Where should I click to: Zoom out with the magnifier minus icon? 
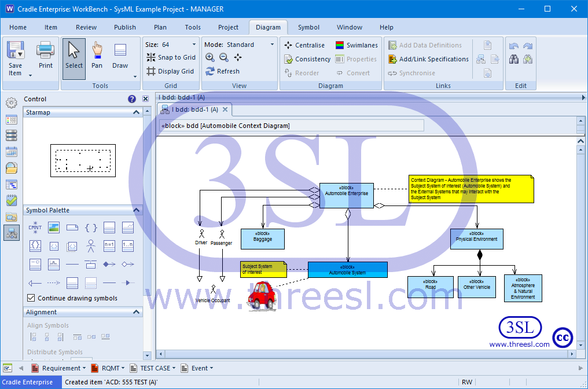click(224, 57)
